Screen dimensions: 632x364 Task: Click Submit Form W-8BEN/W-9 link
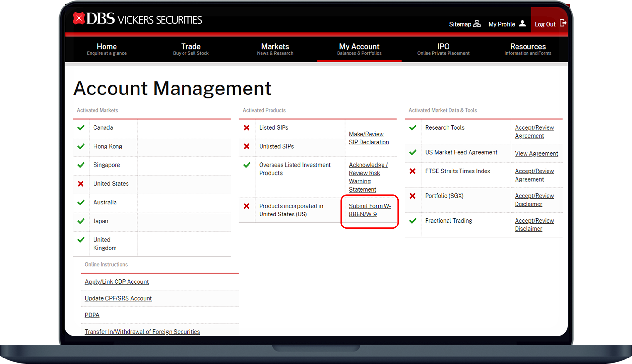point(370,210)
